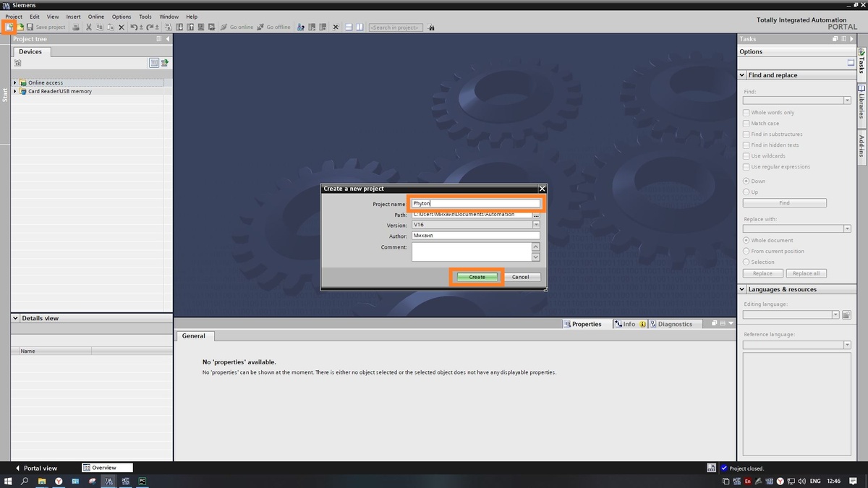This screenshot has width=868, height=488.
Task: Click the Redo arrow icon
Action: (x=150, y=27)
